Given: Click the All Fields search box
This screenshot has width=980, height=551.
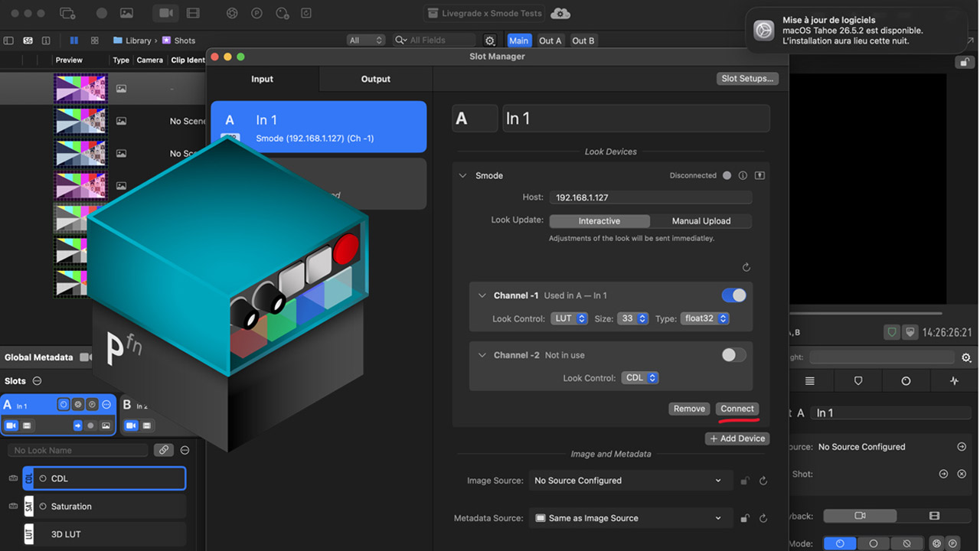Looking at the screenshot, I should pyautogui.click(x=435, y=41).
